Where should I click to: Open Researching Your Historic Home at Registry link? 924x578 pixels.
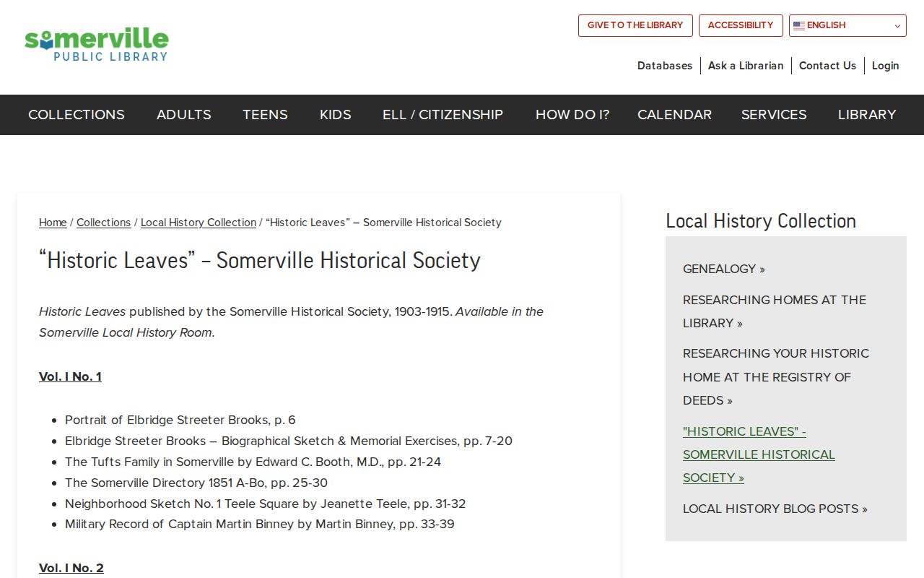pyautogui.click(x=776, y=376)
